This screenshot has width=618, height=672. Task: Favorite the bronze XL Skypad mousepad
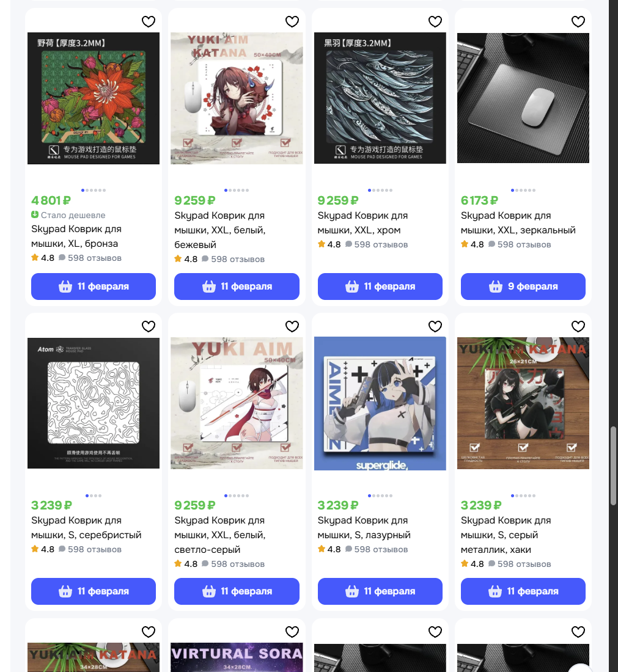coord(149,21)
